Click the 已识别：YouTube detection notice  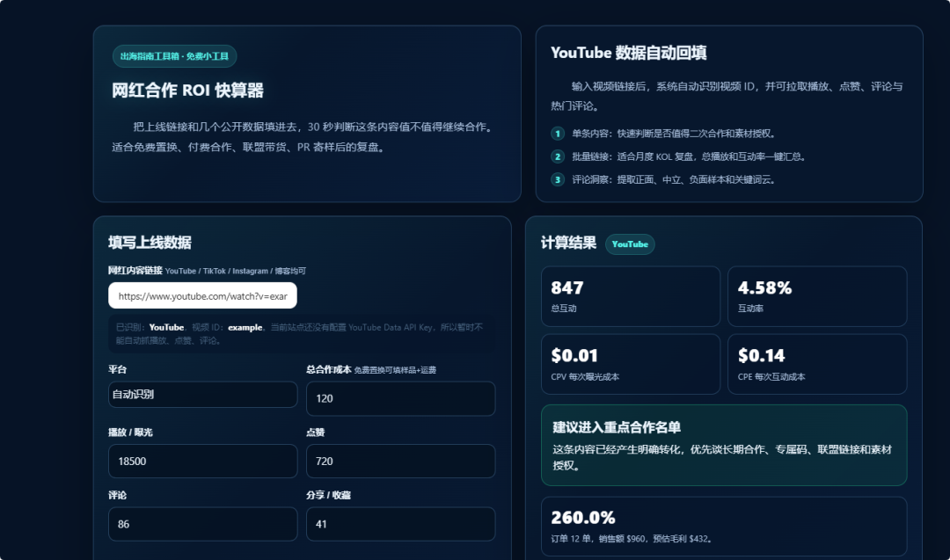(x=303, y=333)
